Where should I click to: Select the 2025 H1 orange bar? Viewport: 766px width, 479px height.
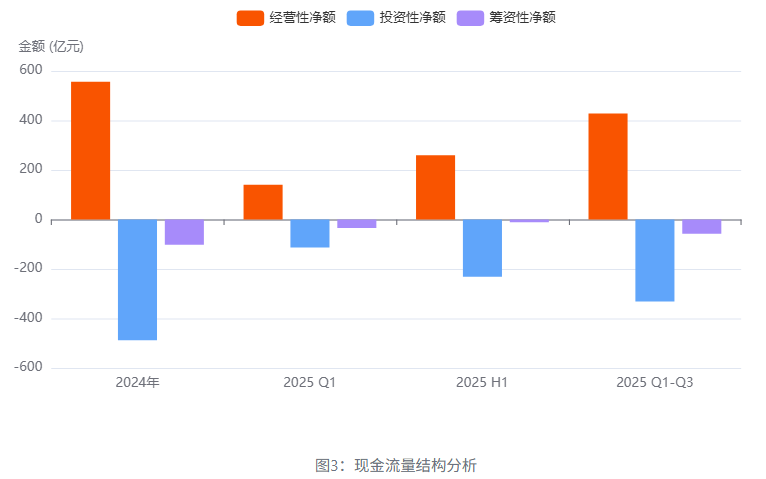point(435,187)
